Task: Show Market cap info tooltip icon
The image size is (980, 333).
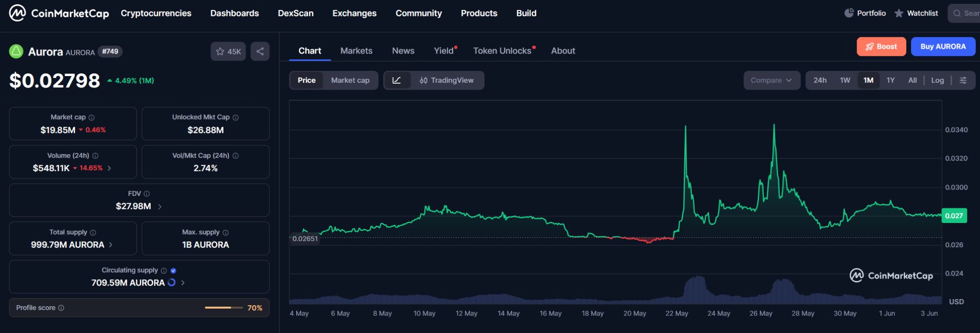Action: [x=91, y=117]
